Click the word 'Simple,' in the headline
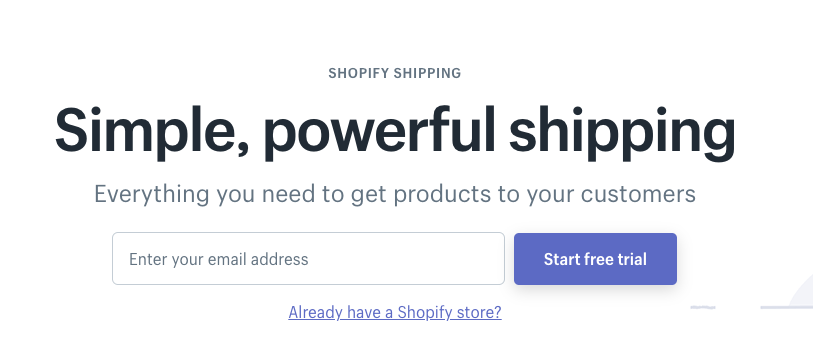Image resolution: width=813 pixels, height=363 pixels. (151, 130)
